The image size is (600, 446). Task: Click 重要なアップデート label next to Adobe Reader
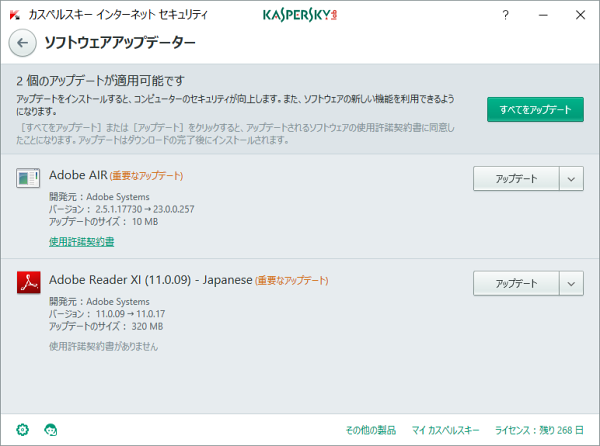292,280
